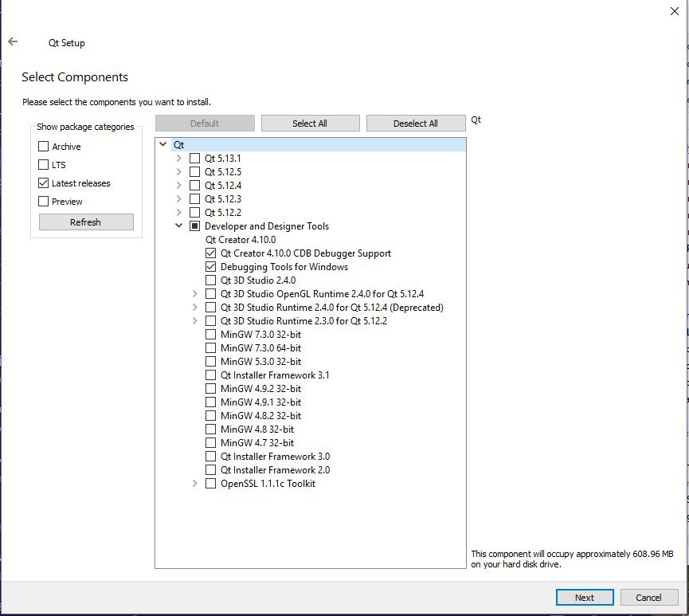Enable the Preview package category
Screen dimensions: 689x616
(43, 202)
